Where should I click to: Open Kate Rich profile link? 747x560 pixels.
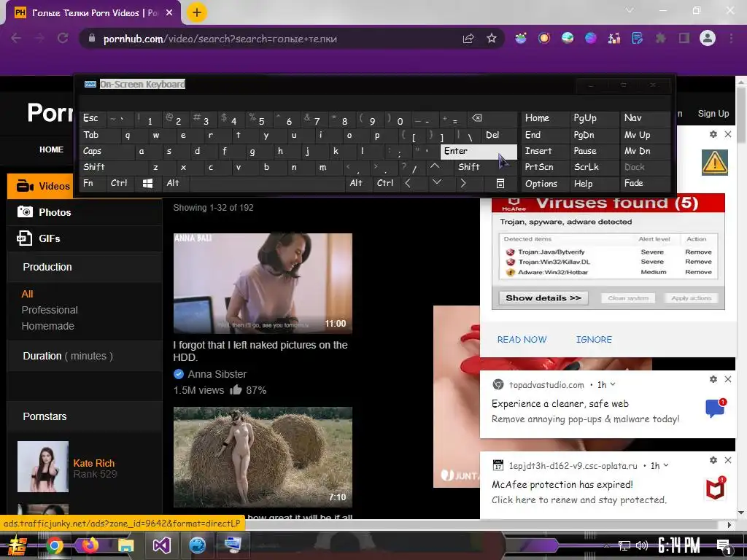[94, 463]
